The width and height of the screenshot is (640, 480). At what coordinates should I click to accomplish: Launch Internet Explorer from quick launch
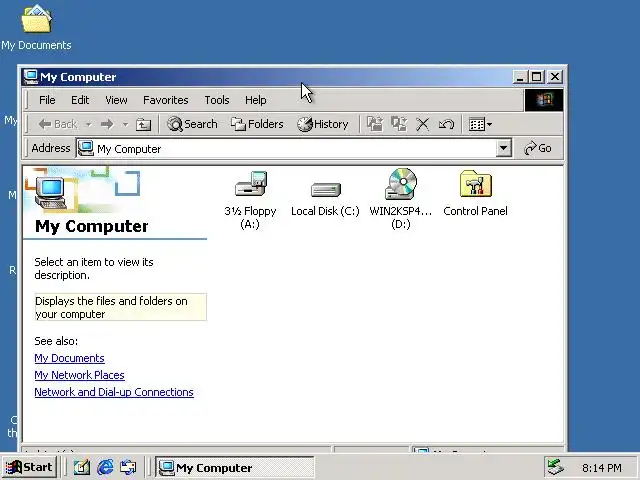click(105, 467)
